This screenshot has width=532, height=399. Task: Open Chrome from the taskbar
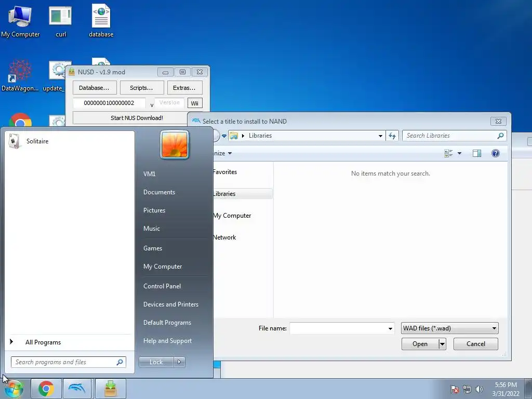tap(46, 389)
